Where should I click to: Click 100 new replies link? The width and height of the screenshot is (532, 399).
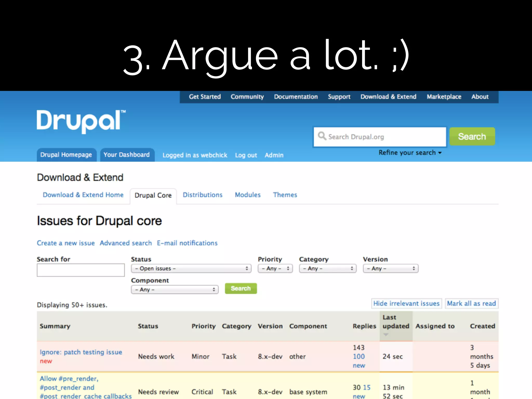(x=359, y=361)
